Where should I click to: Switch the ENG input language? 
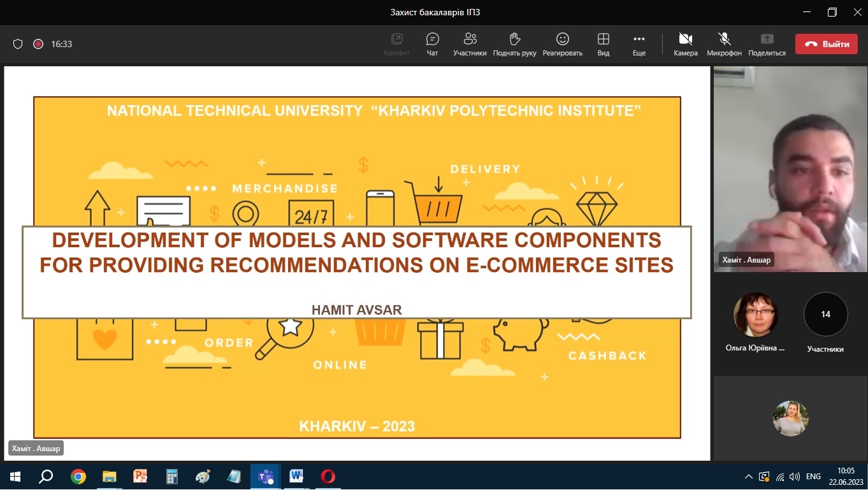813,477
